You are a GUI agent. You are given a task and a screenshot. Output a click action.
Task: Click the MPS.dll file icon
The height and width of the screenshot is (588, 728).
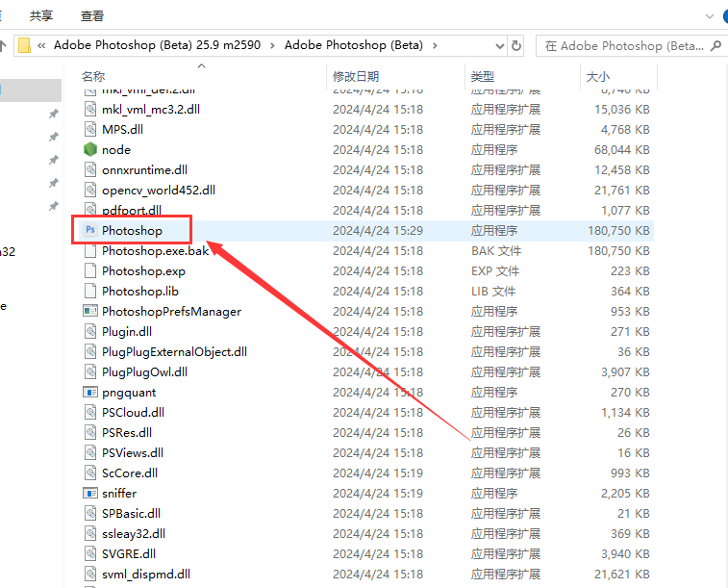(90, 129)
